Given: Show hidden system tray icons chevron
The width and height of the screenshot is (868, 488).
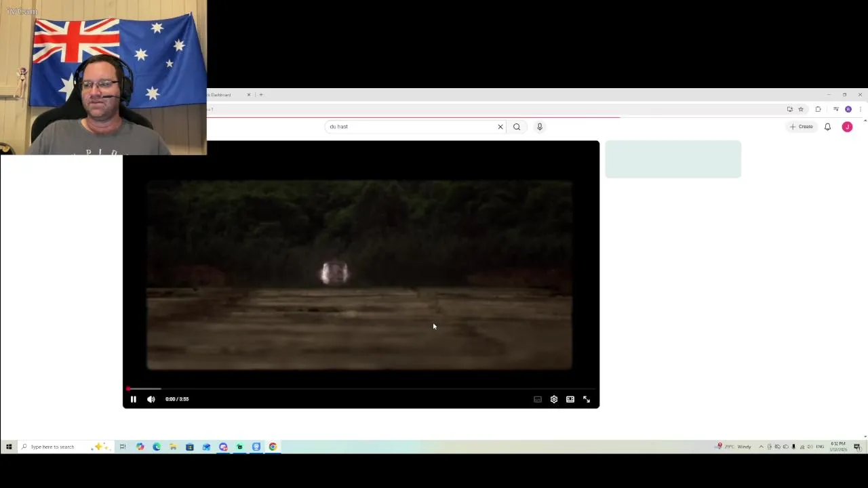Looking at the screenshot, I should (x=761, y=447).
